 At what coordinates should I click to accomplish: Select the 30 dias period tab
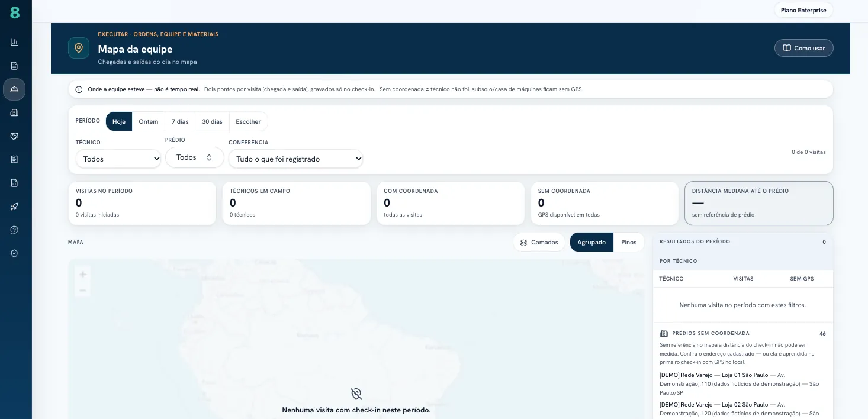[x=212, y=121]
